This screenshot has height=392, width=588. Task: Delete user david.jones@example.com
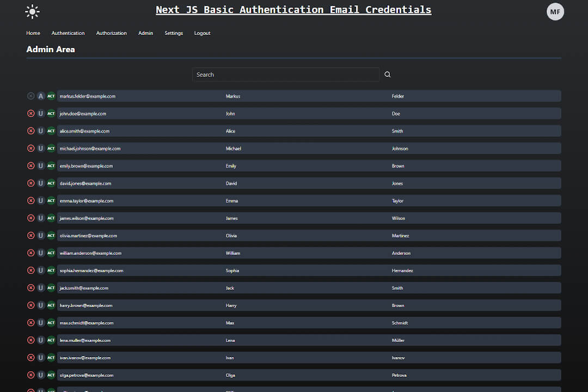pyautogui.click(x=30, y=183)
